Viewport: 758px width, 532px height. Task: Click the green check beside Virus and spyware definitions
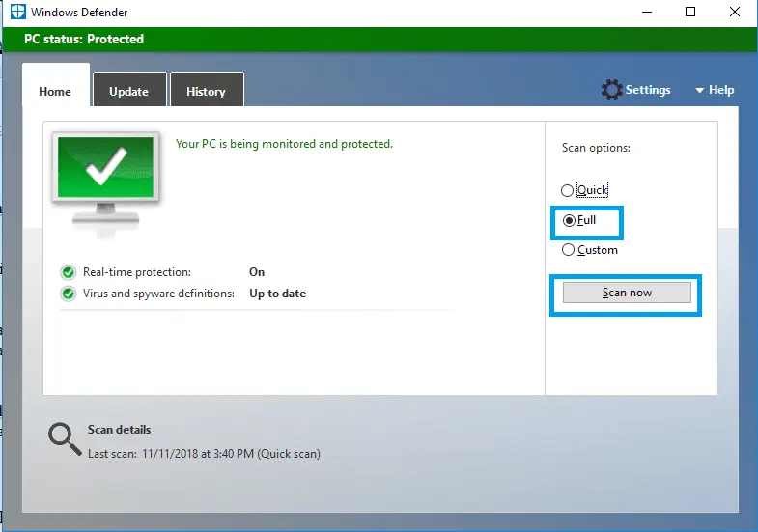(x=68, y=294)
